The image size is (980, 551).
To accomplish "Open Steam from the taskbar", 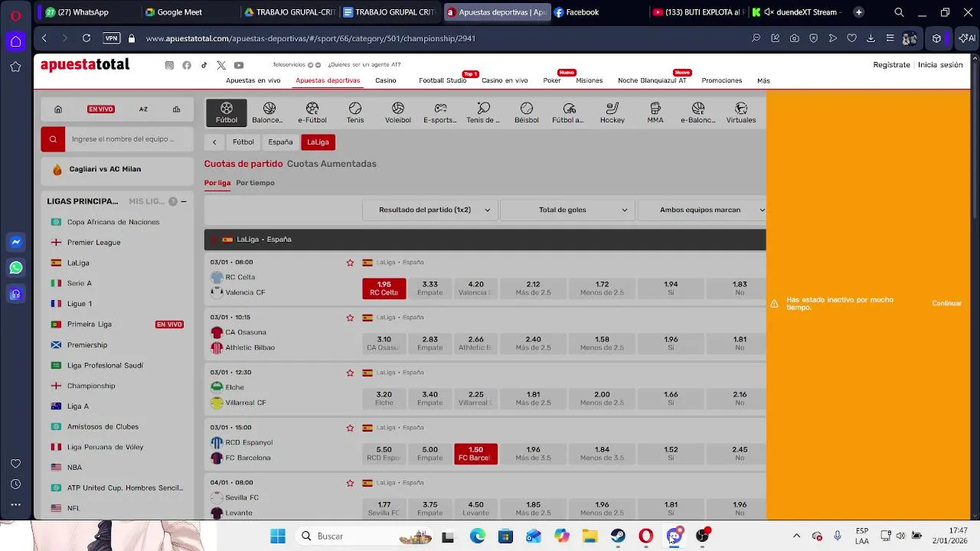I will 618,536.
